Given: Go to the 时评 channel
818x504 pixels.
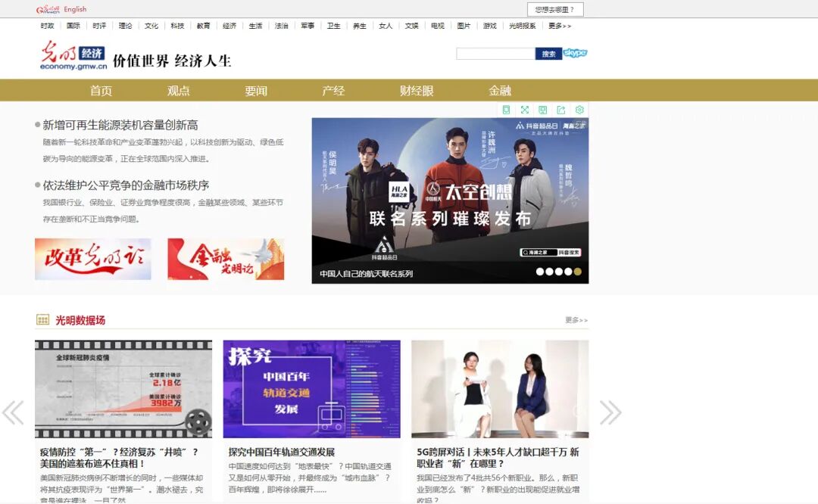Looking at the screenshot, I should tap(100, 26).
